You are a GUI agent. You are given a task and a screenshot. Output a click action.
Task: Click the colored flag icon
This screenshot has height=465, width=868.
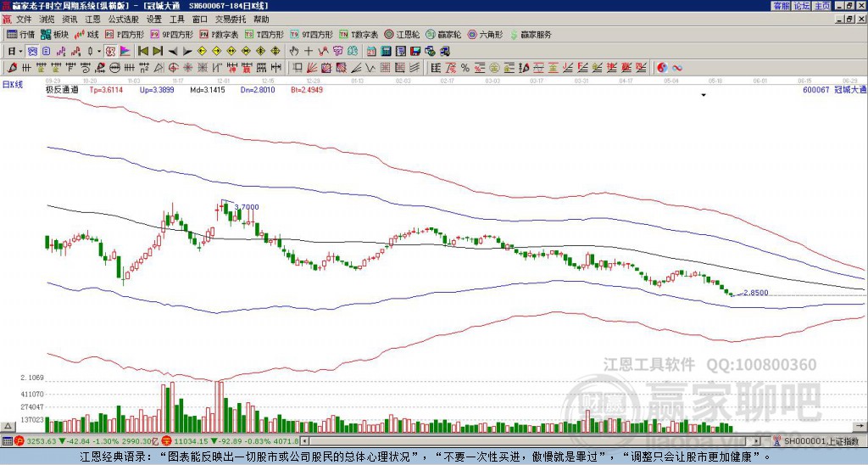[125, 51]
